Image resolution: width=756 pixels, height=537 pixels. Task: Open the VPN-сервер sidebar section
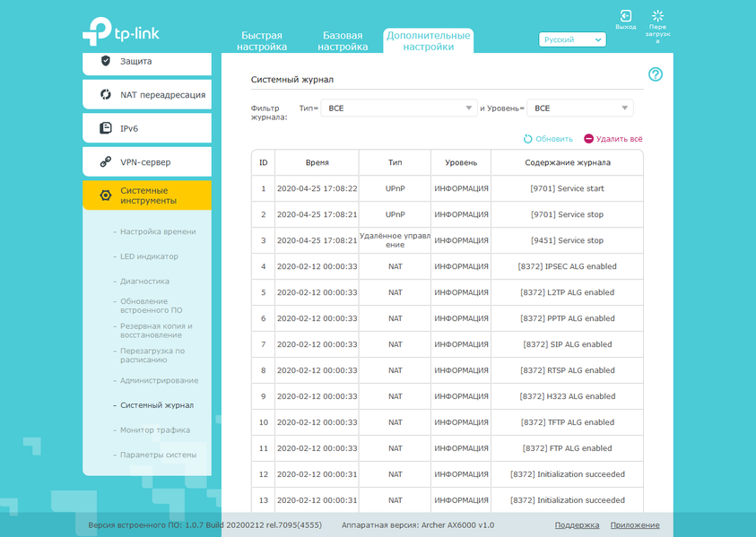click(x=147, y=162)
